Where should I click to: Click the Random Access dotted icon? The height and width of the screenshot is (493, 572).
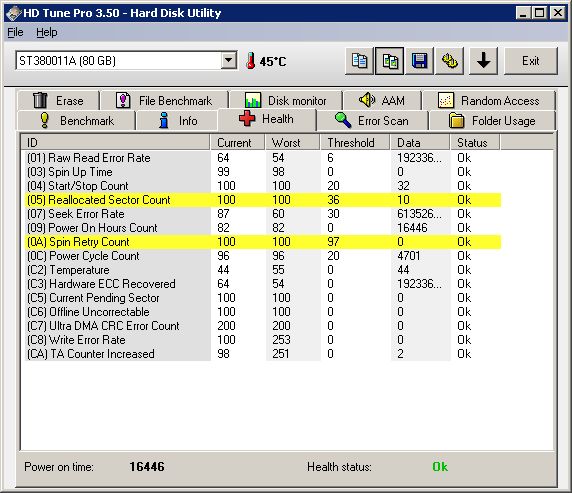tap(446, 100)
